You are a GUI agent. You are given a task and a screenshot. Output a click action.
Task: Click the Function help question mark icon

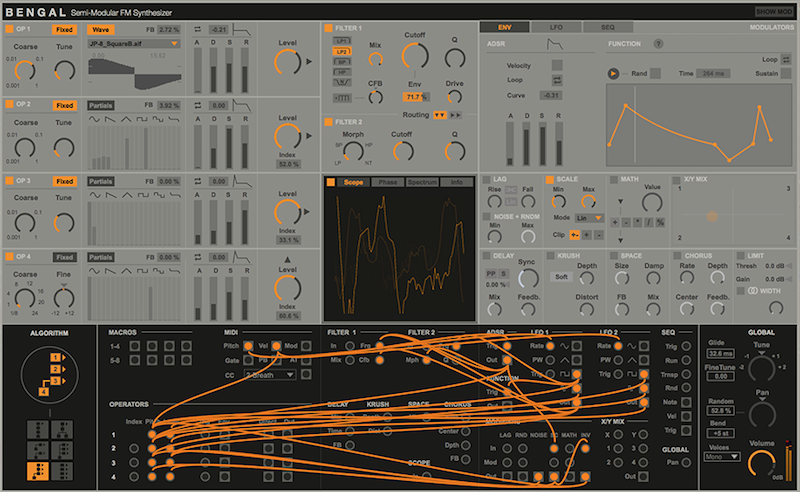tap(658, 44)
